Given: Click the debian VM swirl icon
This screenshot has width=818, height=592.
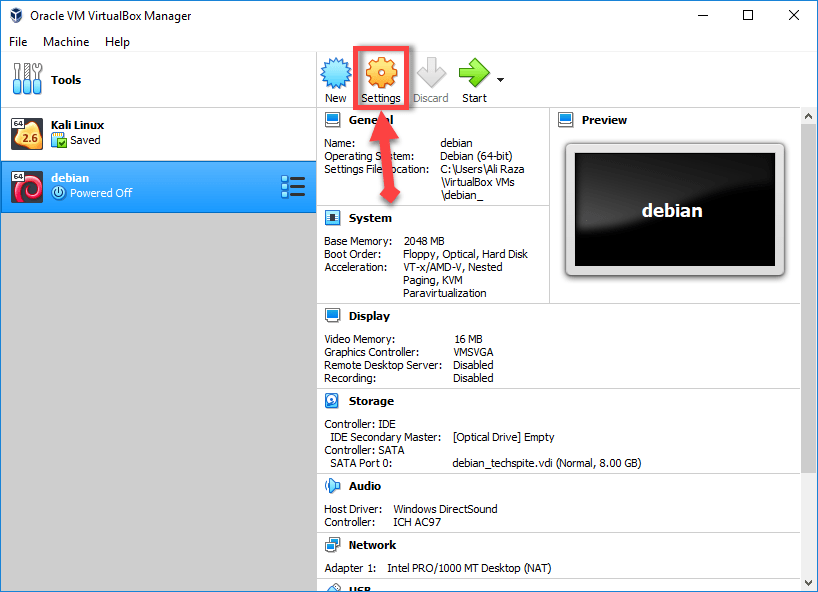Looking at the screenshot, I should [x=26, y=186].
